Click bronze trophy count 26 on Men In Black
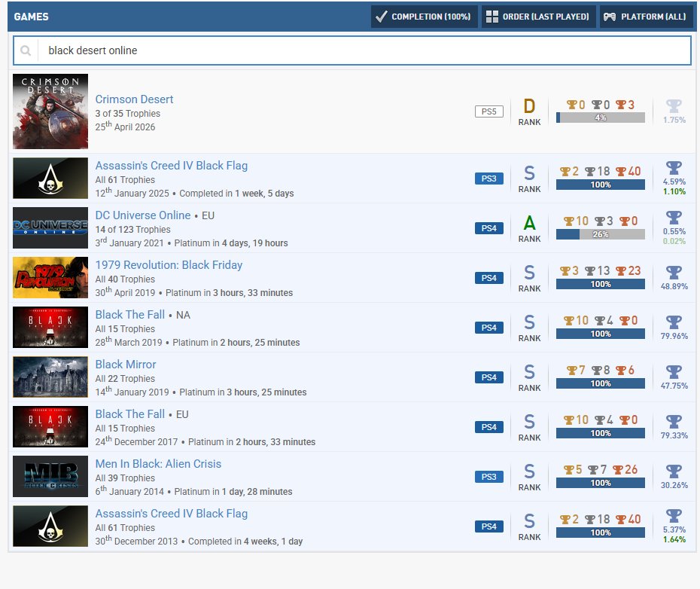 [x=625, y=469]
